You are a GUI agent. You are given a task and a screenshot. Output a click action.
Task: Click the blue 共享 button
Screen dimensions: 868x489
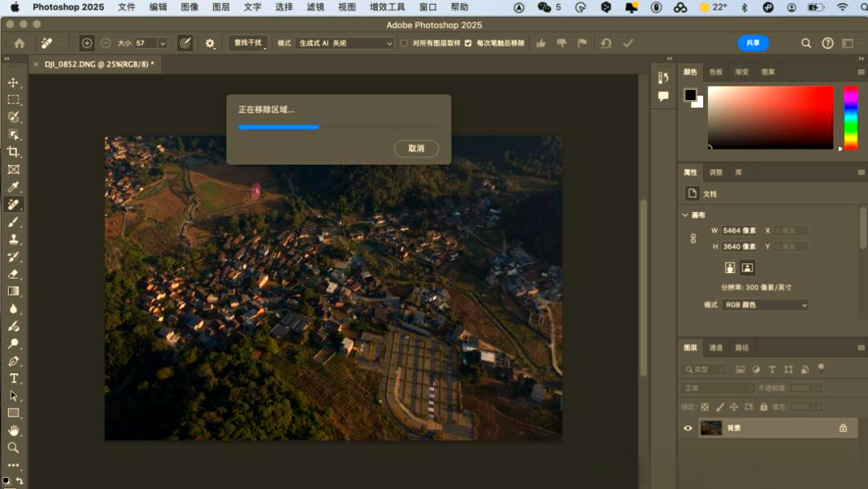[x=752, y=43]
